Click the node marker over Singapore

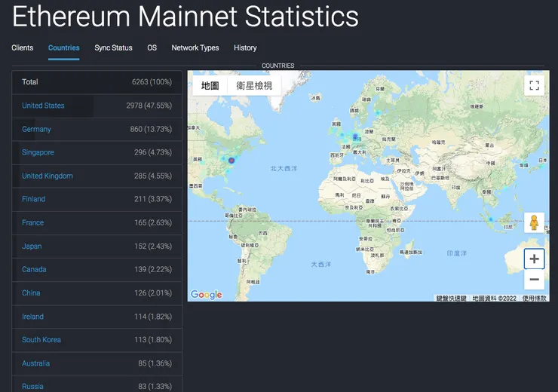click(x=490, y=219)
